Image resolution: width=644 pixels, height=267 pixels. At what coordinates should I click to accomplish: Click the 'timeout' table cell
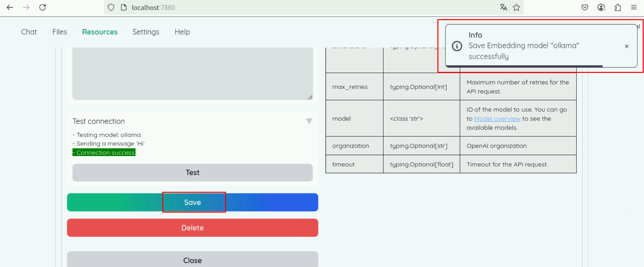coord(354,164)
